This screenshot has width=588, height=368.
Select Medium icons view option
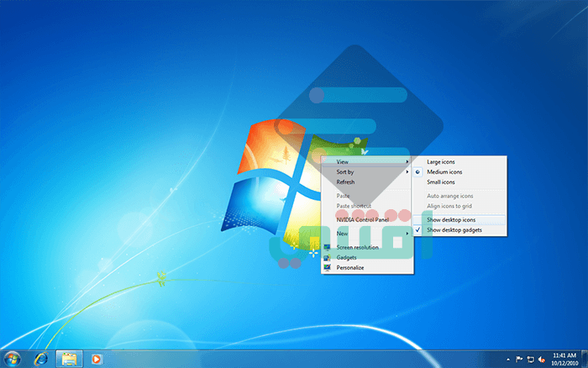(459, 171)
